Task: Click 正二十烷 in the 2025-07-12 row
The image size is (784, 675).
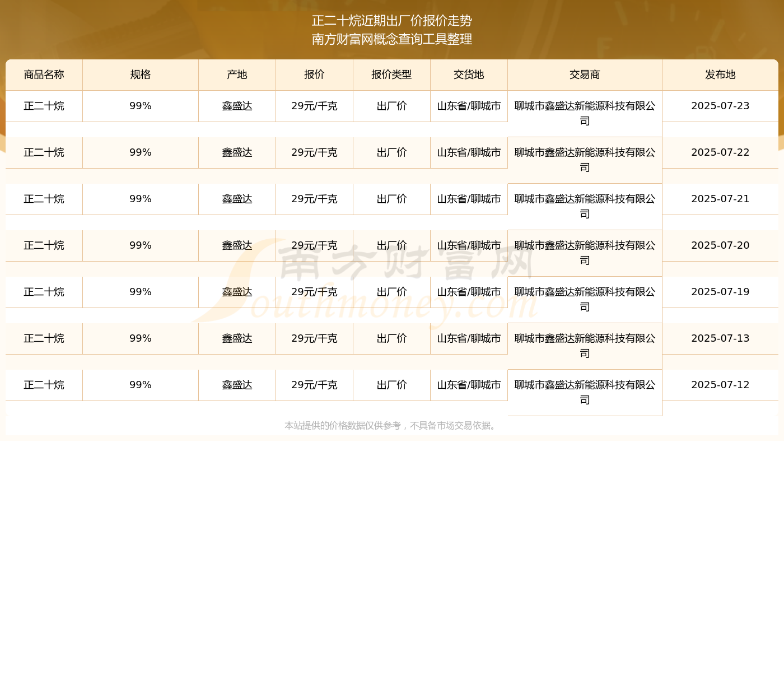Action: (44, 385)
